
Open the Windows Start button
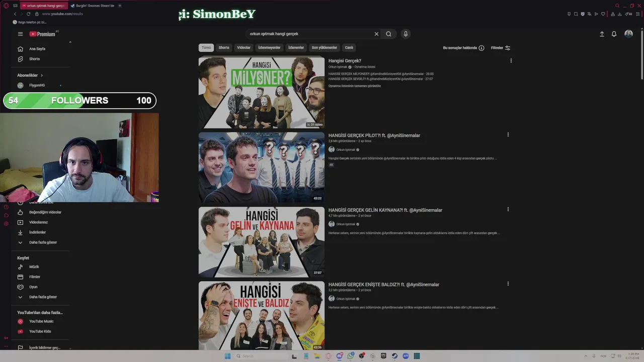tap(227, 356)
